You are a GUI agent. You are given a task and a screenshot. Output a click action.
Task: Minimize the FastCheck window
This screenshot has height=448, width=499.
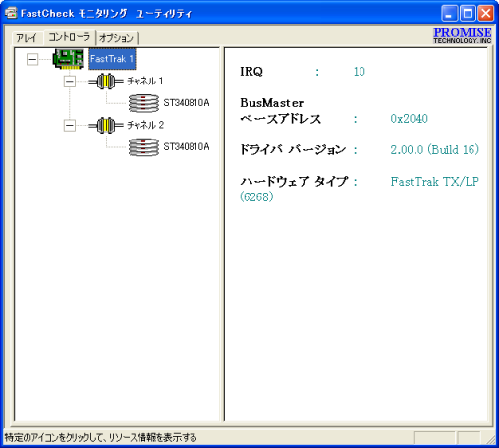[x=449, y=14]
